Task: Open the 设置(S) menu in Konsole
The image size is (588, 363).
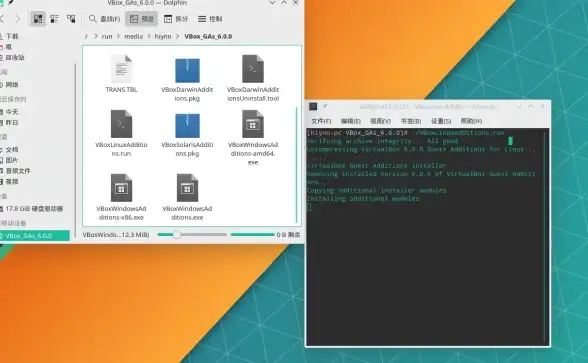Action: [441, 121]
